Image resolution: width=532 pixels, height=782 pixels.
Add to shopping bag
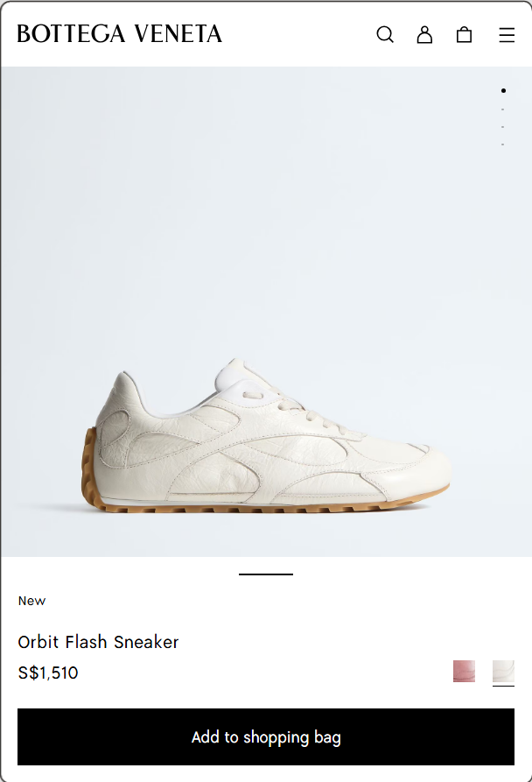[x=266, y=736]
